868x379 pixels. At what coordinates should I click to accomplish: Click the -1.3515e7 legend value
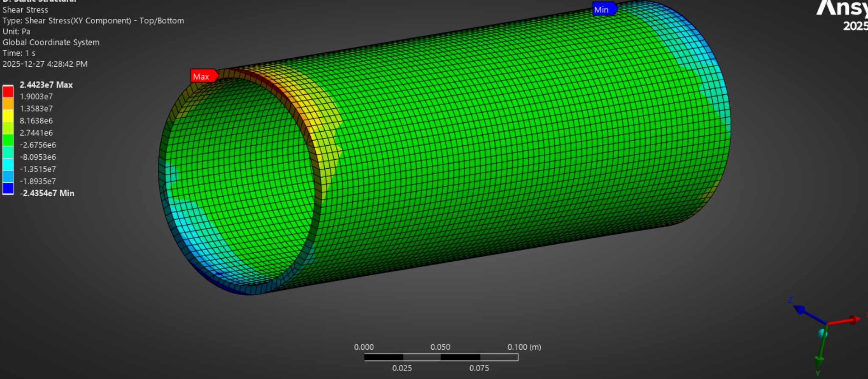(38, 169)
